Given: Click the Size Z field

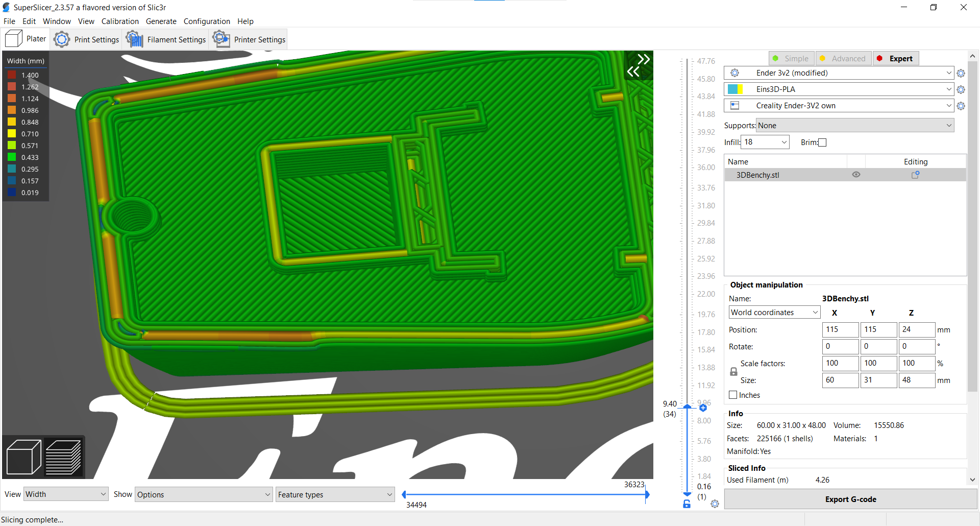Looking at the screenshot, I should pyautogui.click(x=917, y=380).
